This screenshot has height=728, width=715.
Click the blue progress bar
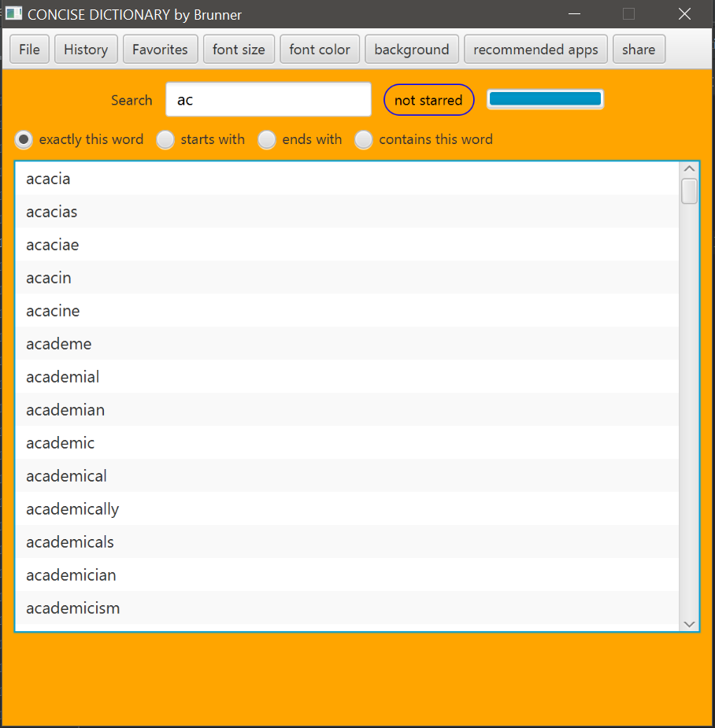point(545,99)
